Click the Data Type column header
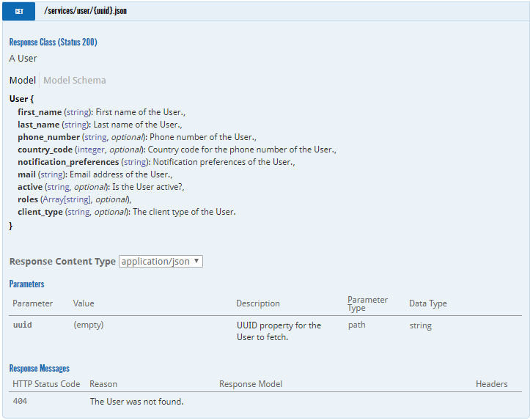This screenshot has height=420, width=530. click(x=428, y=303)
